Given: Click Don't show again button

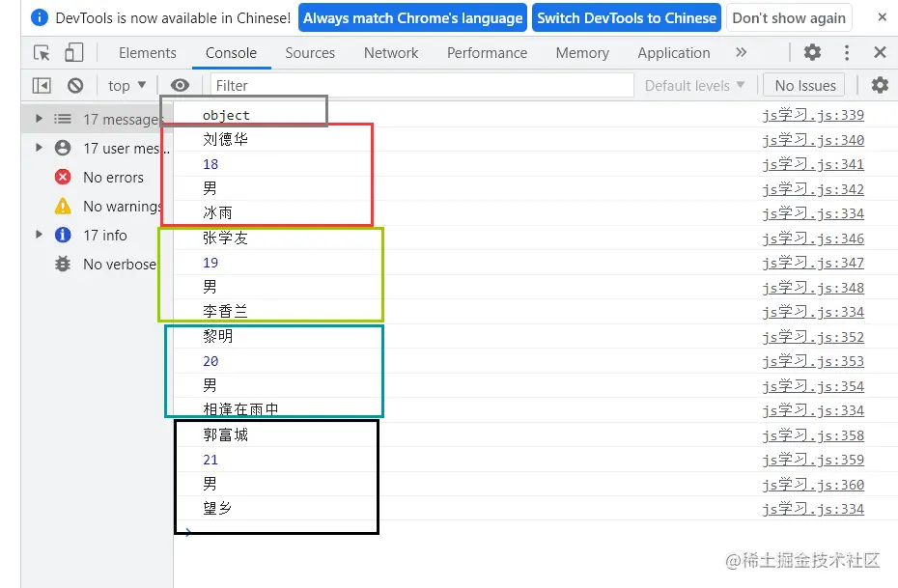Looking at the screenshot, I should (x=789, y=17).
